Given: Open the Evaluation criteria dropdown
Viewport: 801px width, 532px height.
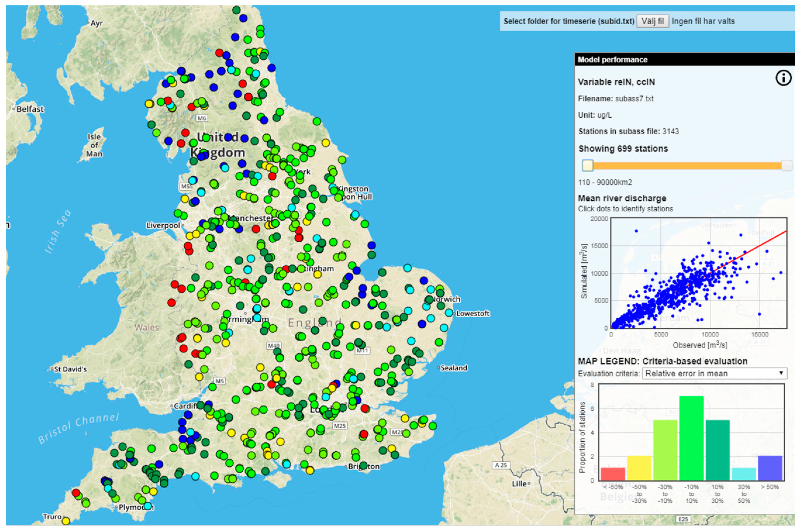Looking at the screenshot, I should coord(714,373).
